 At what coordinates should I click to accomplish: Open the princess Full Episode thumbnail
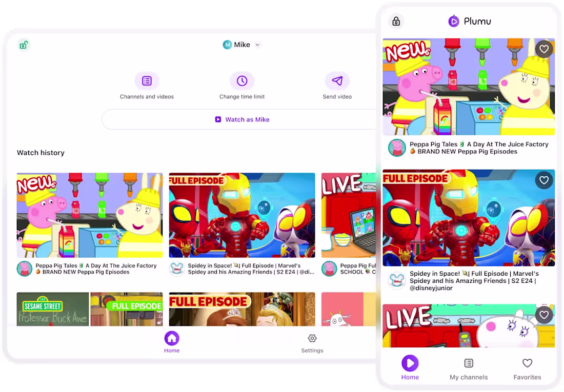pos(242,310)
